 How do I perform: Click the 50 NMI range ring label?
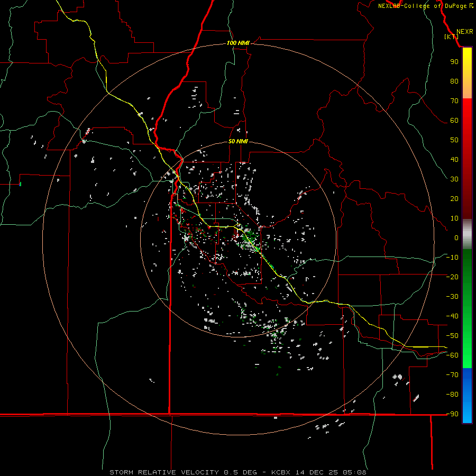click(238, 141)
